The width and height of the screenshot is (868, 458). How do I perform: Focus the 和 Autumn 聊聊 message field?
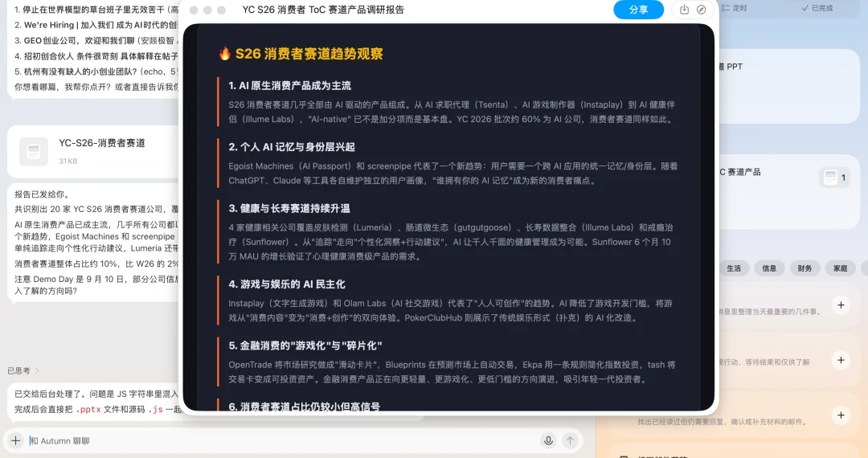coord(282,441)
